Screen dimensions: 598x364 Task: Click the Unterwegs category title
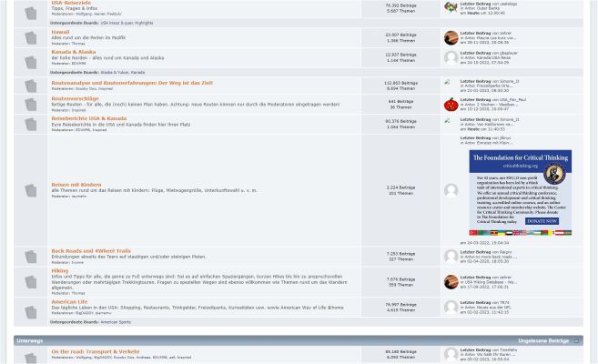tap(30, 340)
